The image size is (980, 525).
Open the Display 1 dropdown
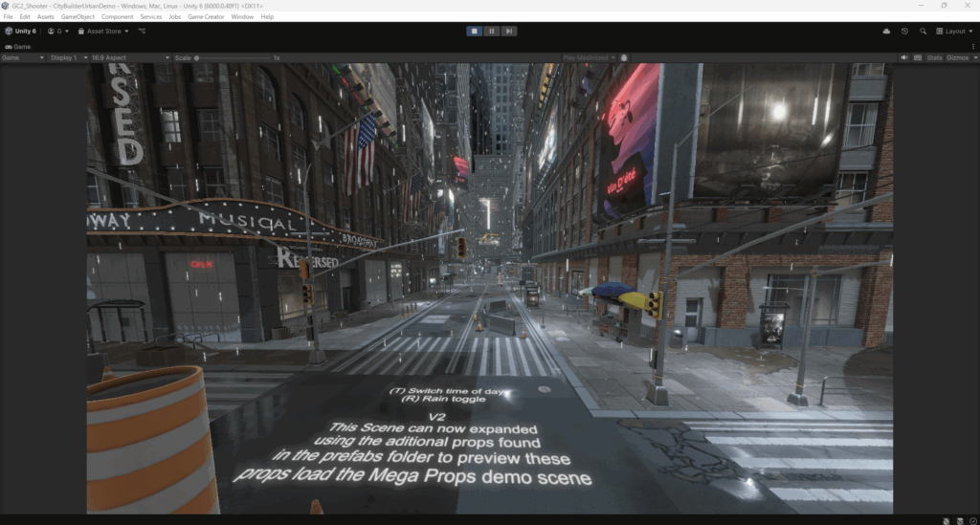(70, 57)
